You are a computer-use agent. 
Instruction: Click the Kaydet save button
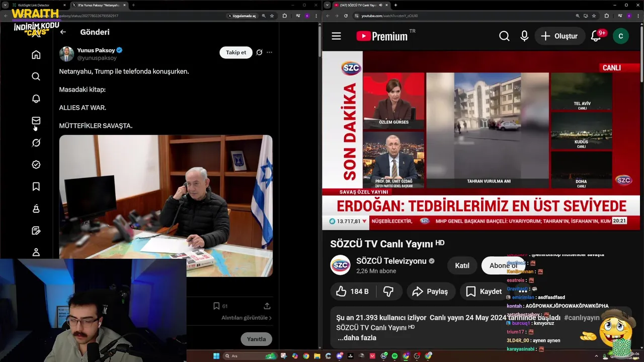click(x=484, y=291)
